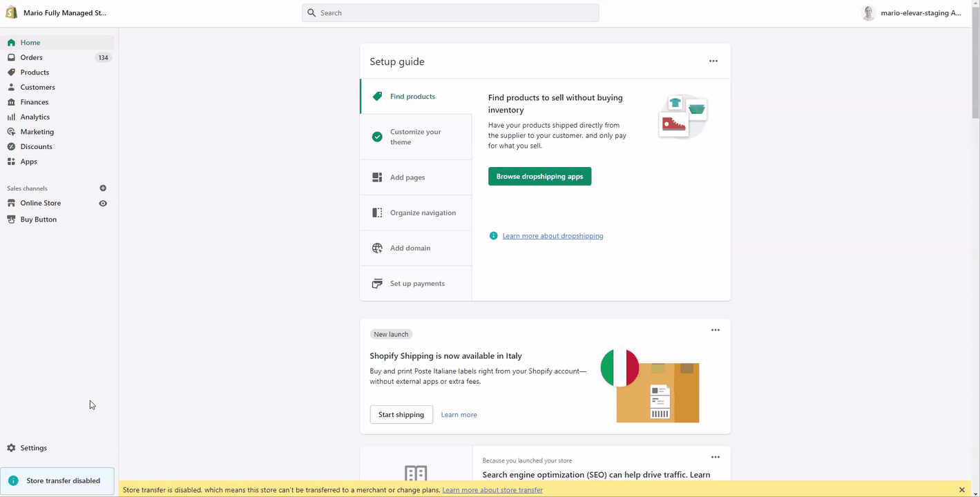
Task: Select the Customize your theme step
Action: 416,137
